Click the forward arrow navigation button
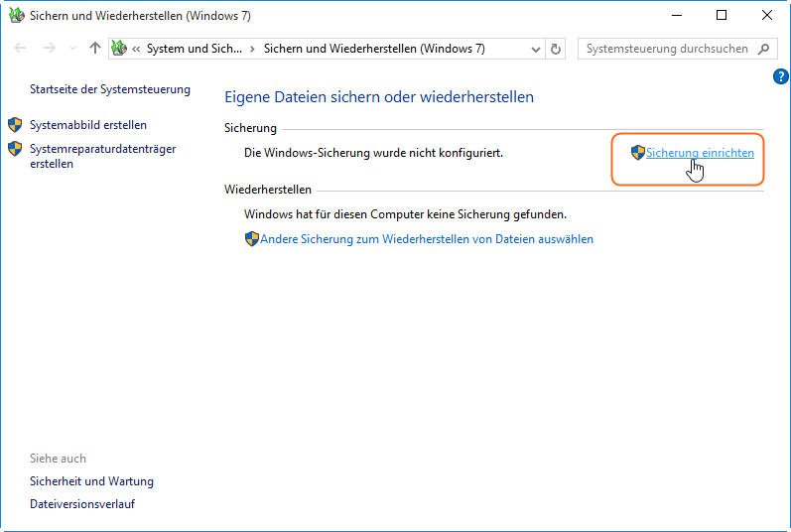This screenshot has width=791, height=532. [49, 49]
